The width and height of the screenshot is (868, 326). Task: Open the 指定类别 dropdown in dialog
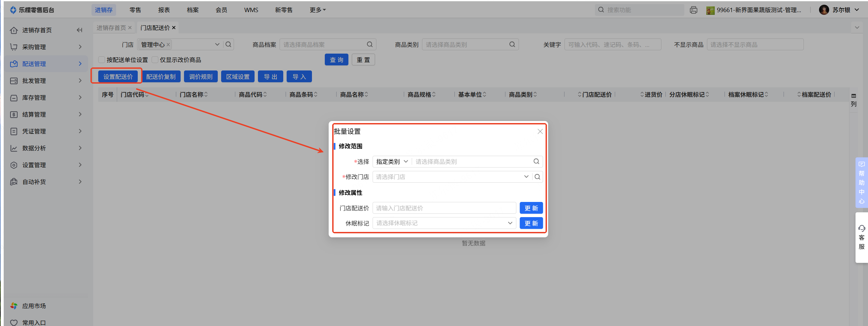pyautogui.click(x=392, y=161)
